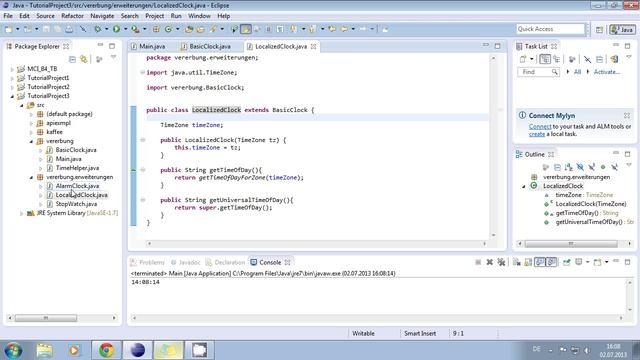Image resolution: width=640 pixels, height=360 pixels.
Task: Click Focus on Workweek icon in Task List
Action: (x=572, y=59)
